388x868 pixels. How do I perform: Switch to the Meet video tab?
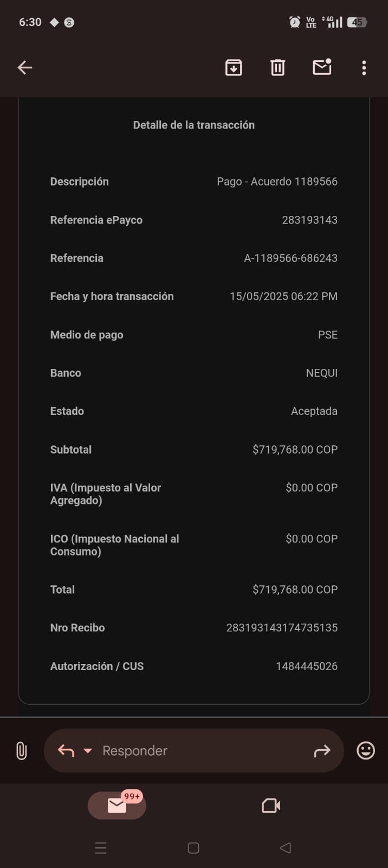tap(271, 806)
